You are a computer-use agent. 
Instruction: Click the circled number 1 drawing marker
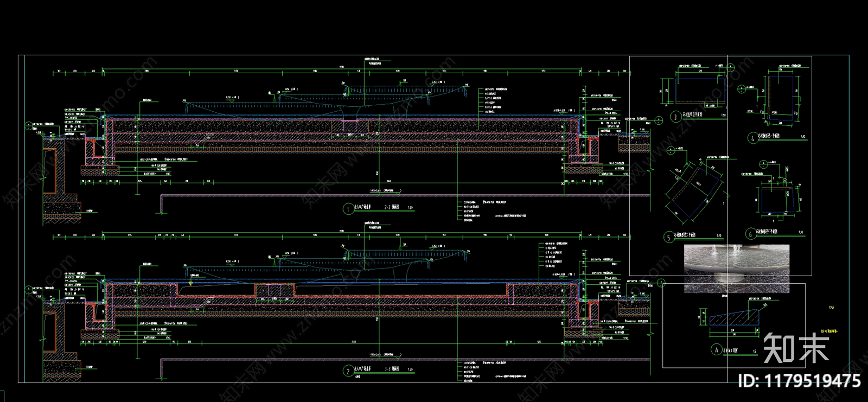pos(348,209)
